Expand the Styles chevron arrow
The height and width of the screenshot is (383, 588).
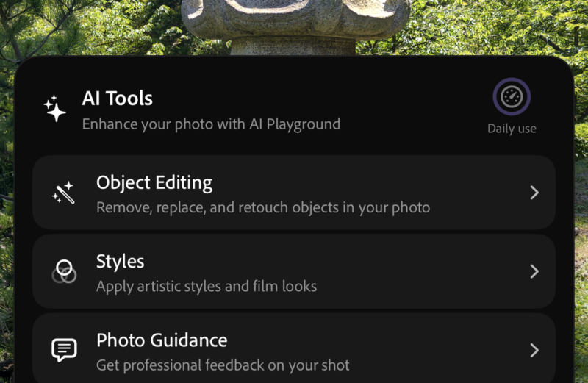coord(534,271)
